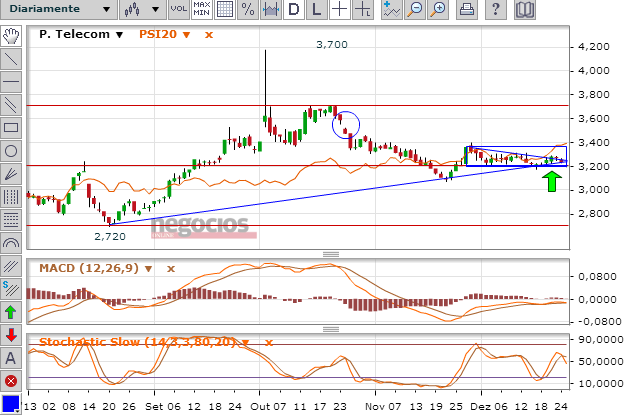This screenshot has height=419, width=632.
Task: Open the Diariamente period dropdown
Action: (59, 9)
